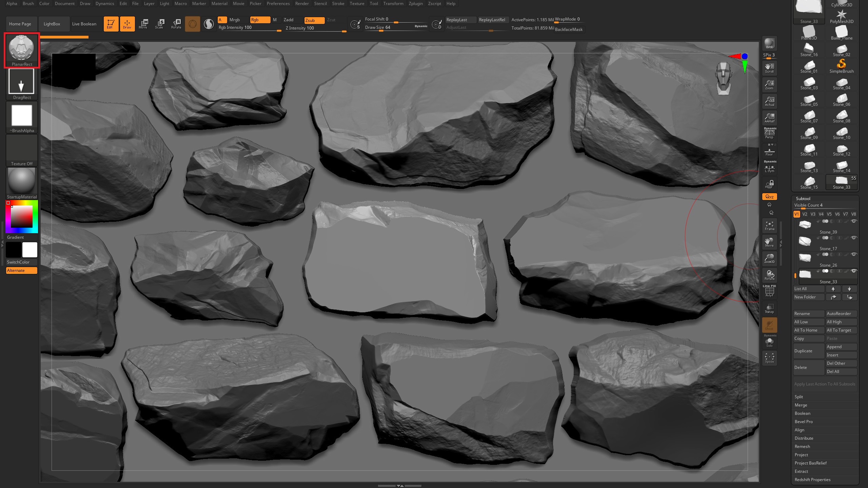Select the Stone_07 tool thumbnail
Image resolution: width=868 pixels, height=488 pixels.
809,117
